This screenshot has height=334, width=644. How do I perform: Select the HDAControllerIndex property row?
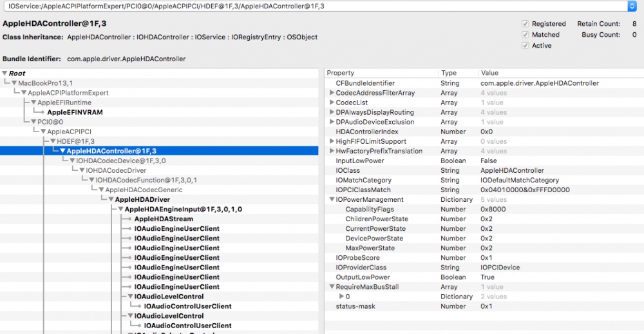484,132
